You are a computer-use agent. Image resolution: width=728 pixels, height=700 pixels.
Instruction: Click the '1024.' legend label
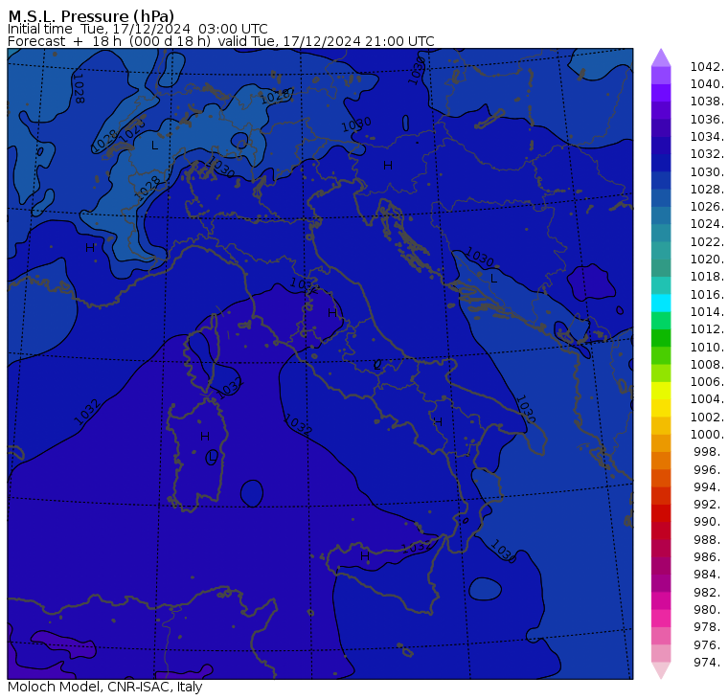[x=707, y=224]
